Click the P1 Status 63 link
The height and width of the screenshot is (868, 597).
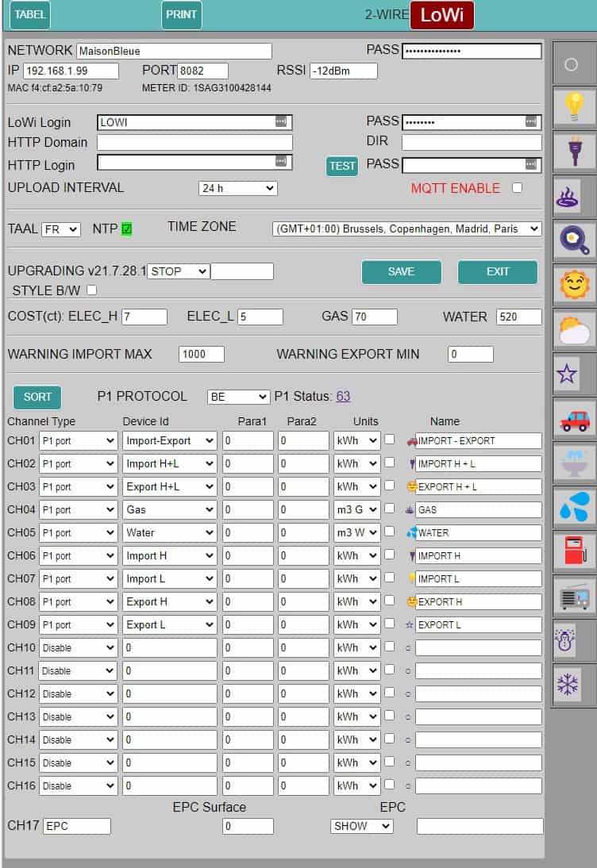point(343,397)
